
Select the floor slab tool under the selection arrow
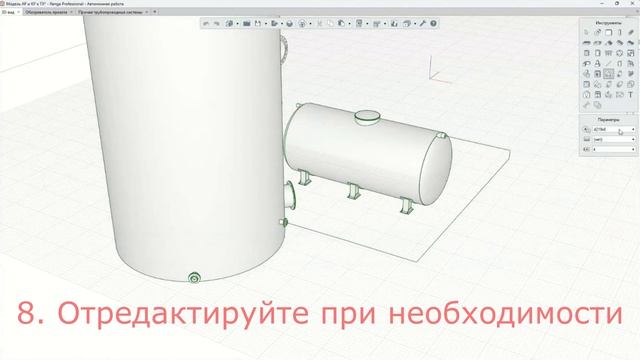(x=587, y=43)
